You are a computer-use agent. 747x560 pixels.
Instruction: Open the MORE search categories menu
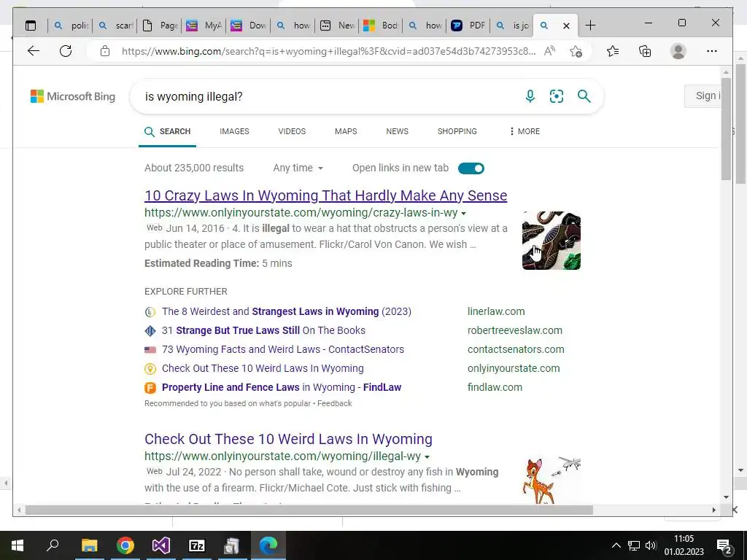pyautogui.click(x=525, y=131)
